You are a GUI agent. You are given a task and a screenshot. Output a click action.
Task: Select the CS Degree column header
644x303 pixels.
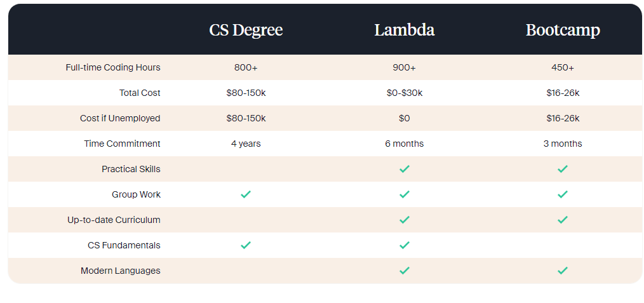tap(246, 30)
